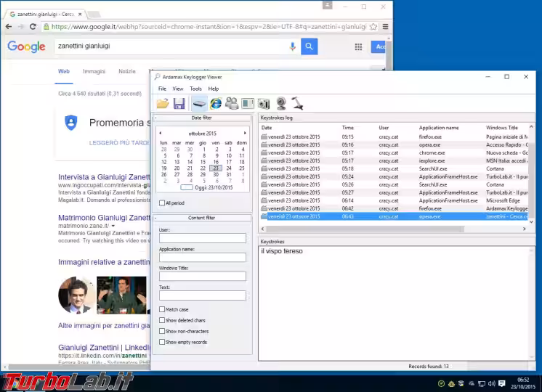Viewport: 542px width, 392px height.
Task: Click the Application name filter field
Action: pos(203,257)
